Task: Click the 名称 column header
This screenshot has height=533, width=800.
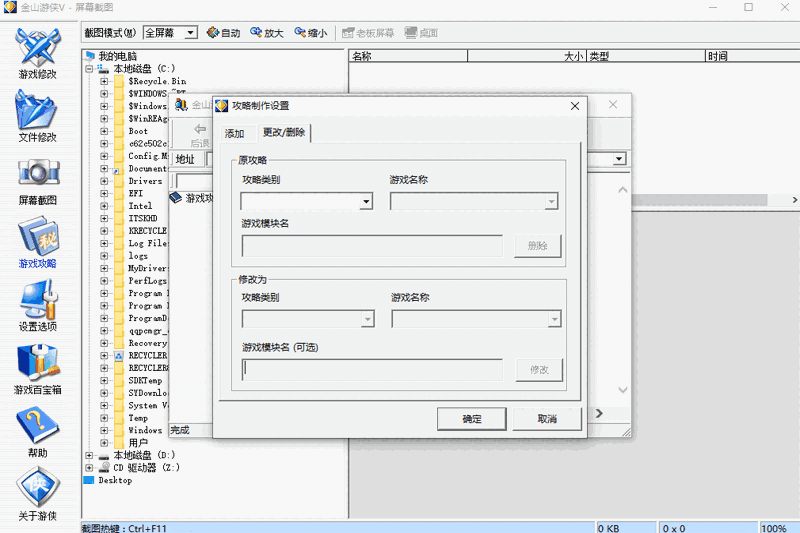Action: click(408, 56)
